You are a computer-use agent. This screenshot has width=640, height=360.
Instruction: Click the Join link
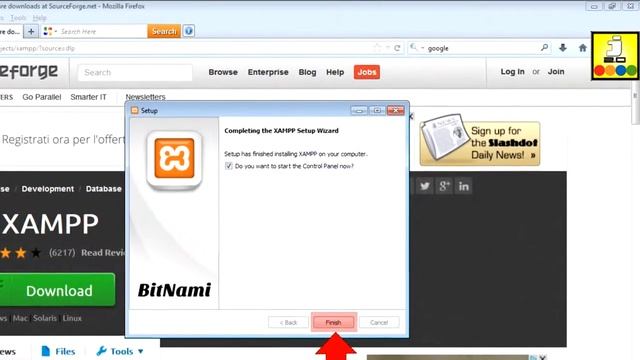(x=556, y=72)
